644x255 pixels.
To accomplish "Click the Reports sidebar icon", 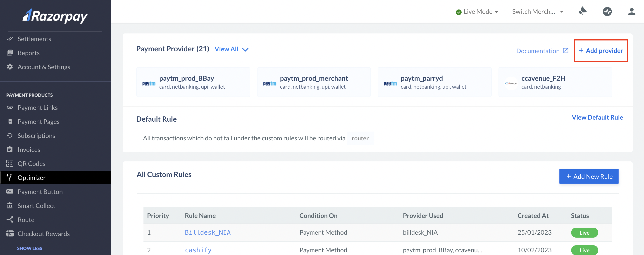I will [x=10, y=53].
